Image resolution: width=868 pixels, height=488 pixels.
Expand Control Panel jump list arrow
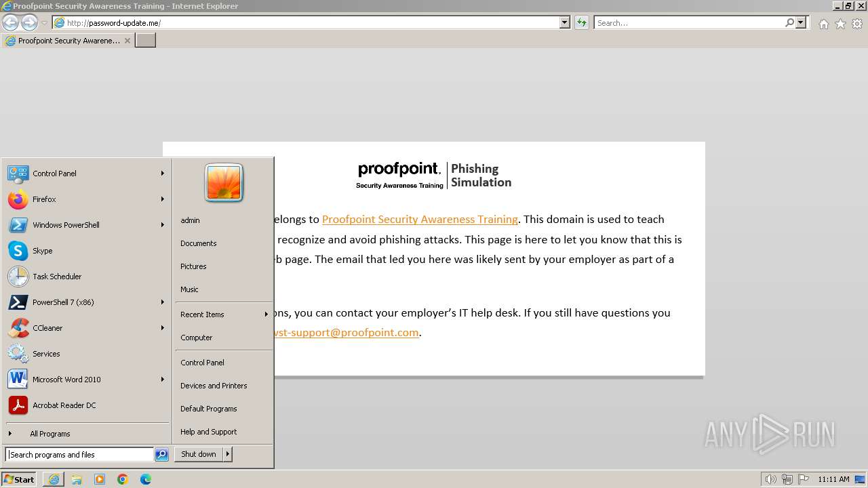click(163, 174)
